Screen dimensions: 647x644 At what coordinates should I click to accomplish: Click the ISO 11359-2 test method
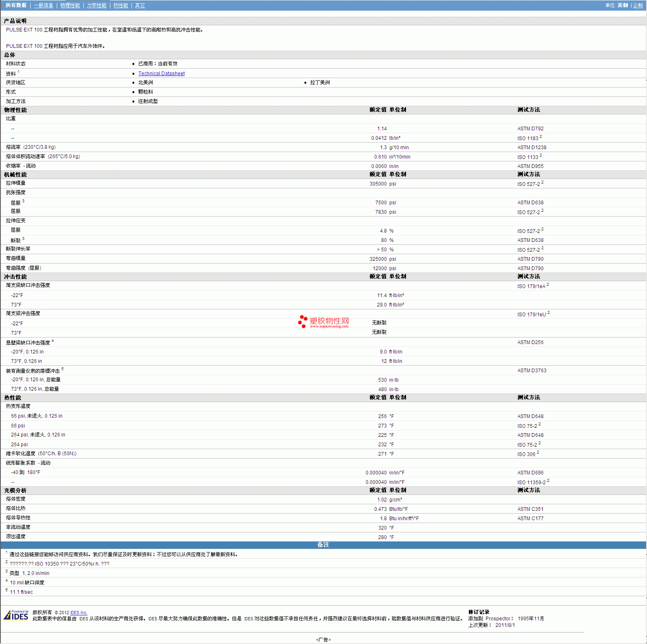pos(533,482)
